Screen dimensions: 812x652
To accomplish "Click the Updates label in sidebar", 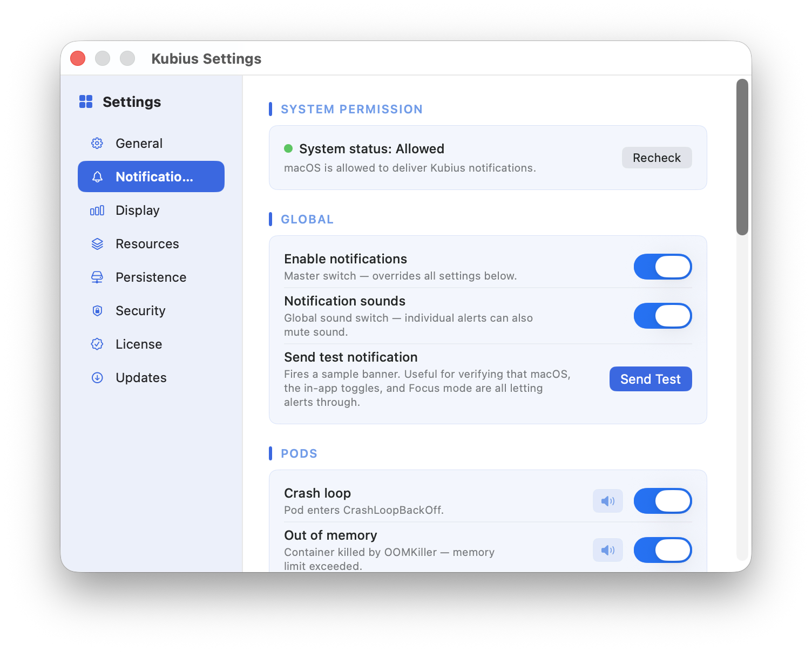I will pyautogui.click(x=141, y=377).
